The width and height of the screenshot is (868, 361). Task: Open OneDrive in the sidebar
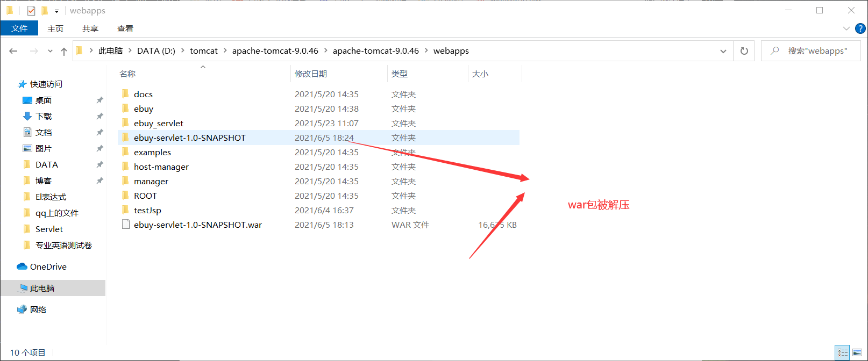(x=48, y=267)
